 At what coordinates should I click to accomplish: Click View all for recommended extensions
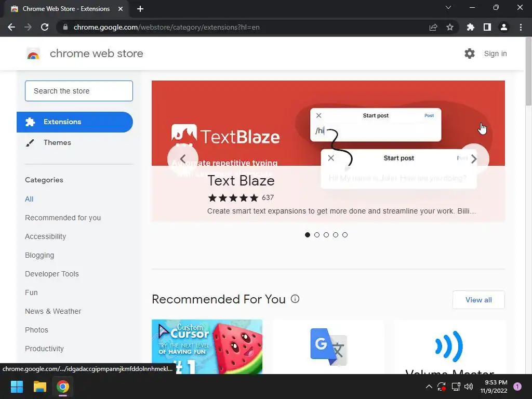tap(478, 300)
